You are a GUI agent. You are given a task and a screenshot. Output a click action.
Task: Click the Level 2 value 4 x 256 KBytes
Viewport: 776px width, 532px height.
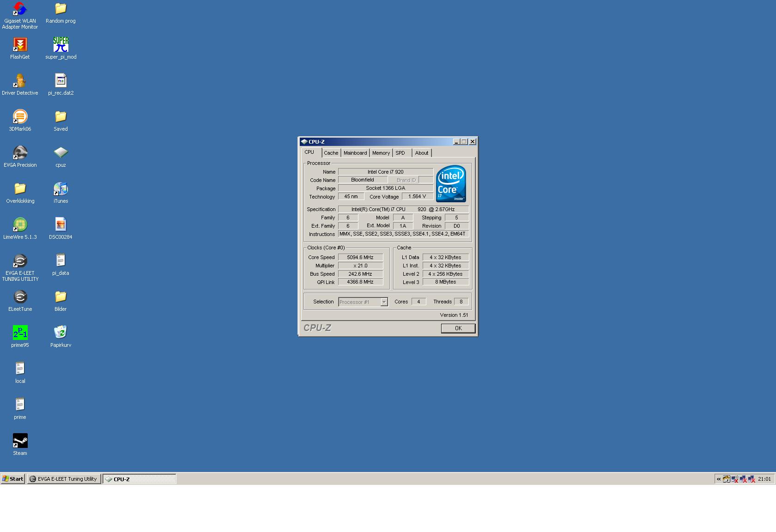pos(446,274)
